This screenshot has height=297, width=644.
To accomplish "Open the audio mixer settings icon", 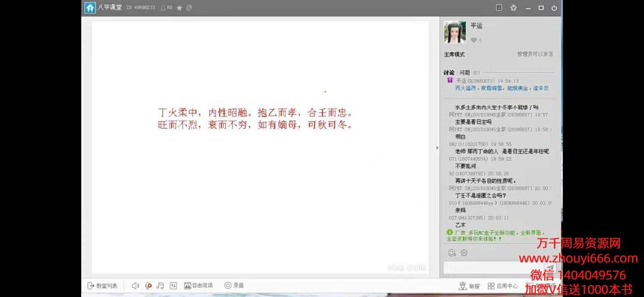I will [174, 286].
